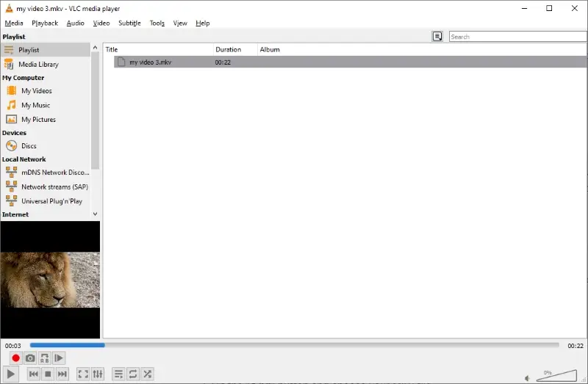Open My Videos in the sidebar
This screenshot has width=588, height=384.
36,91
